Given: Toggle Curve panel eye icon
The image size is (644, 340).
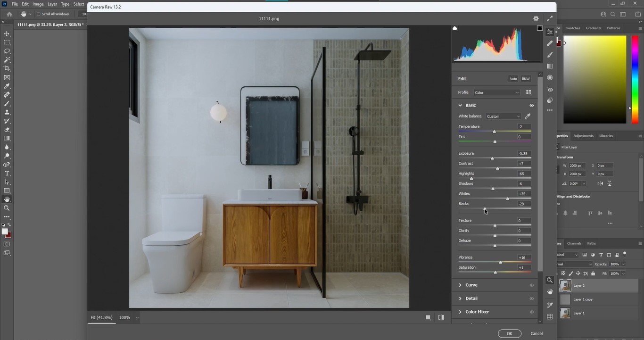Looking at the screenshot, I should tap(531, 285).
